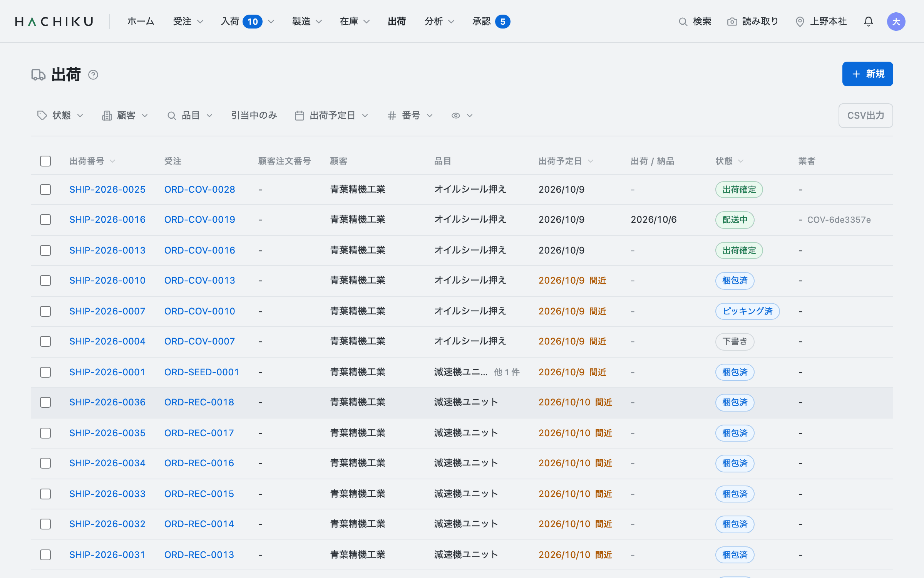Open the 読み取り camera scan icon

(x=732, y=22)
